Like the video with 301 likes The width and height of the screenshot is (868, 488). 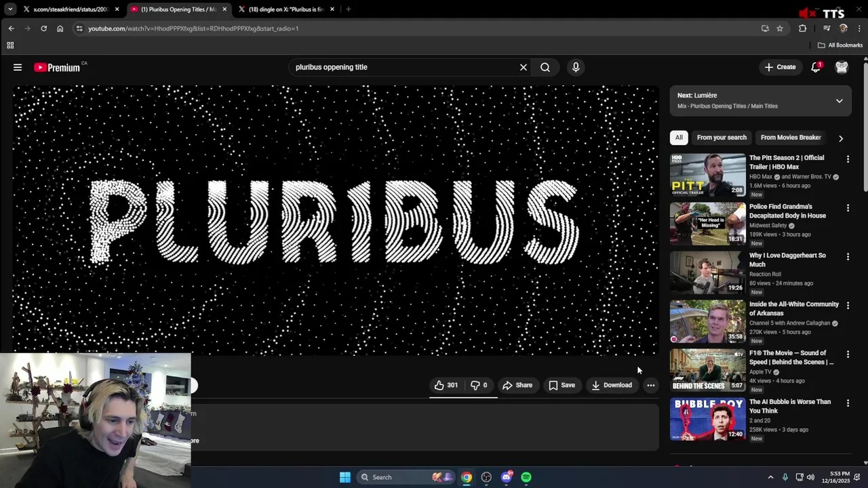pos(447,385)
